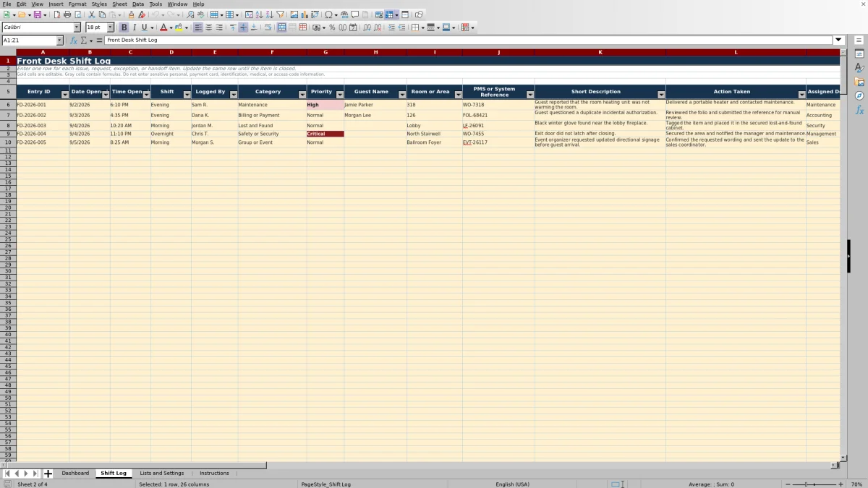
Task: Open the Function Wizard fx icon
Action: tap(73, 40)
